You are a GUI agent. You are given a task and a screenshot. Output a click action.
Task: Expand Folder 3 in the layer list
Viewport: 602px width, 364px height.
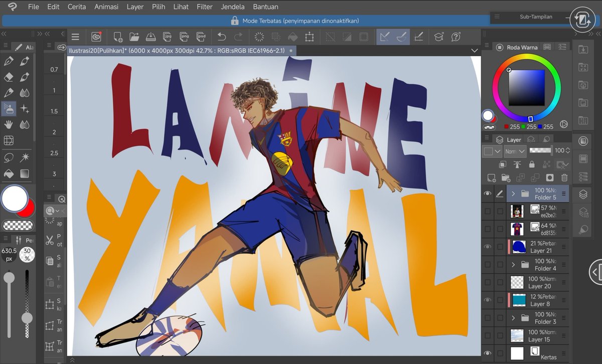(x=513, y=318)
